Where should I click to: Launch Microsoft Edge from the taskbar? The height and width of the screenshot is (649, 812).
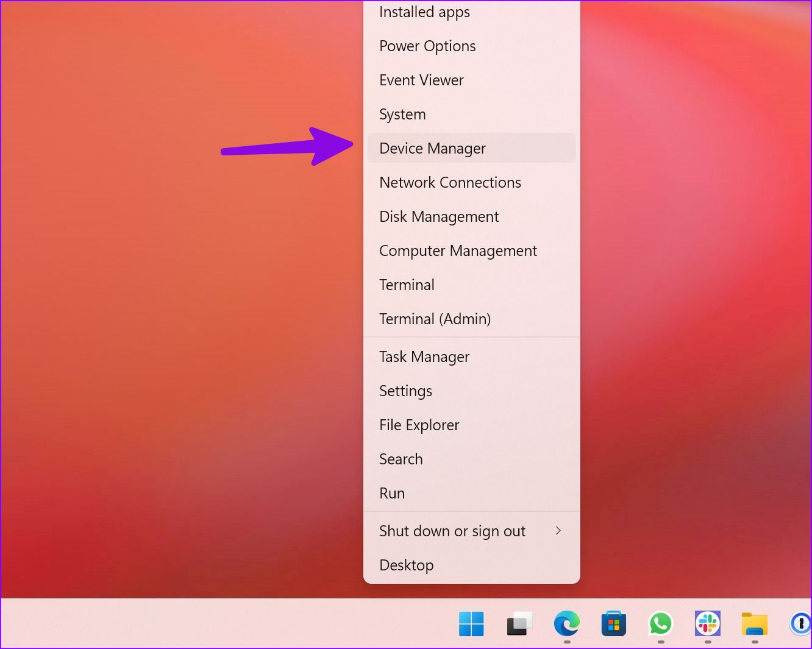click(566, 623)
